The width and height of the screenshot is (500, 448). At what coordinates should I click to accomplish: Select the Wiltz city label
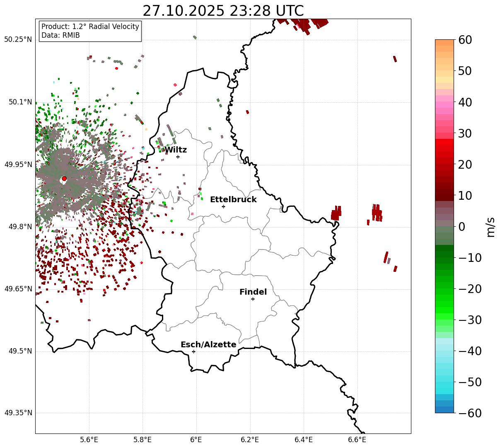pyautogui.click(x=176, y=150)
